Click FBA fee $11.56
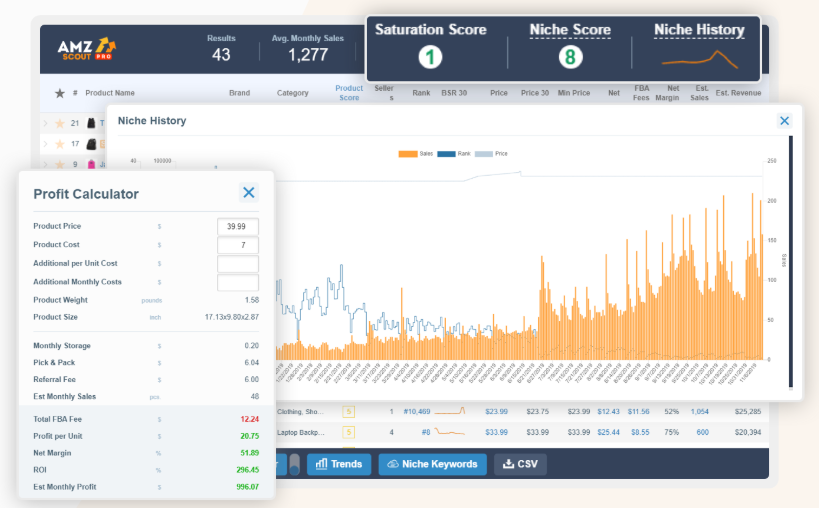This screenshot has height=508, width=819. click(x=638, y=412)
